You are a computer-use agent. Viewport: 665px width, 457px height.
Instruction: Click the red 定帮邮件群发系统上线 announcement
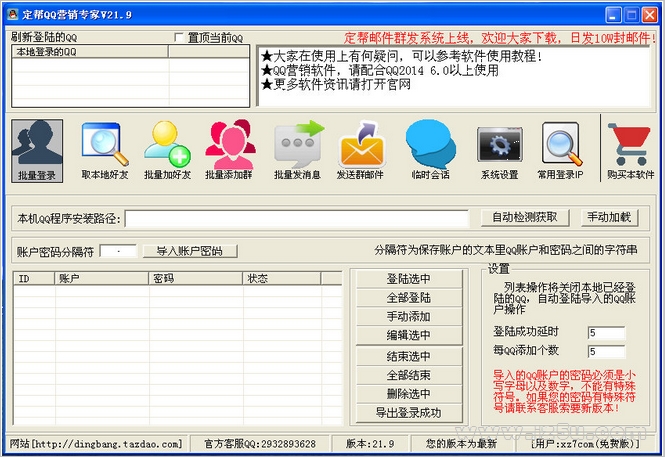500,38
